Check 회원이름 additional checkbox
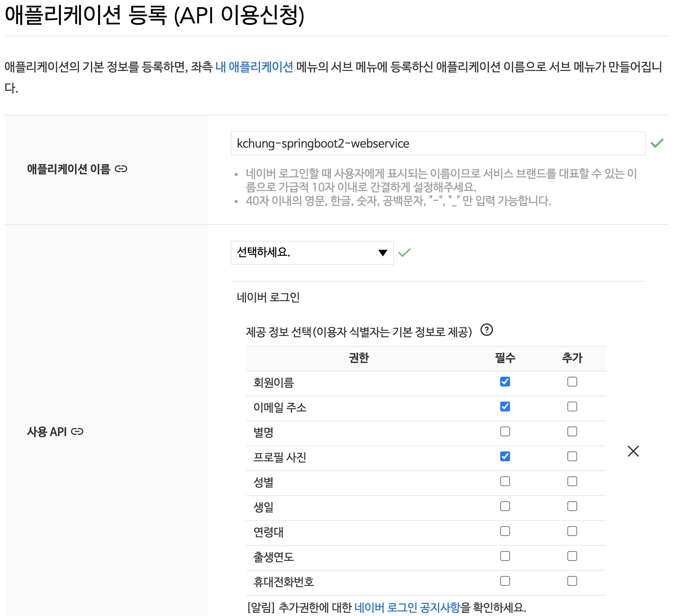Image resolution: width=676 pixels, height=616 pixels. (572, 382)
